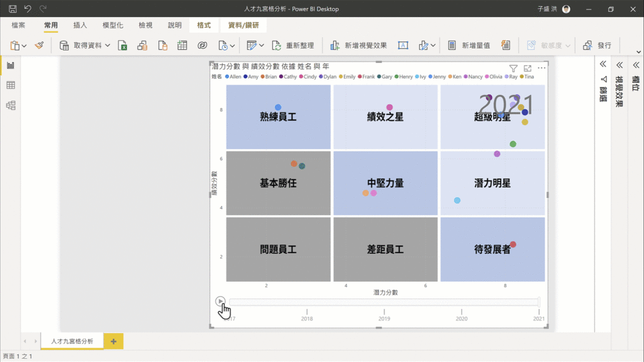
Task: Click 取得資料 button
Action: [x=82, y=45]
